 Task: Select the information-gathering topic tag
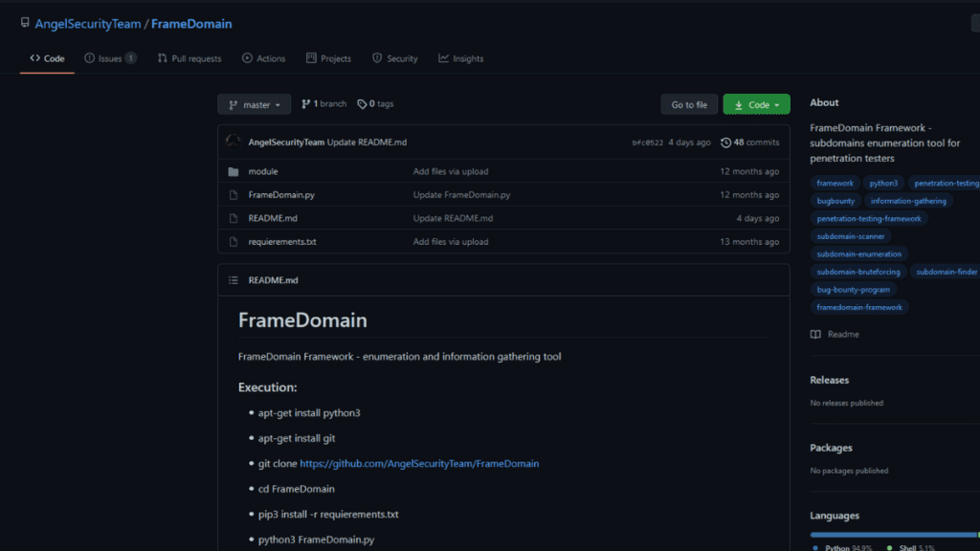pyautogui.click(x=908, y=201)
